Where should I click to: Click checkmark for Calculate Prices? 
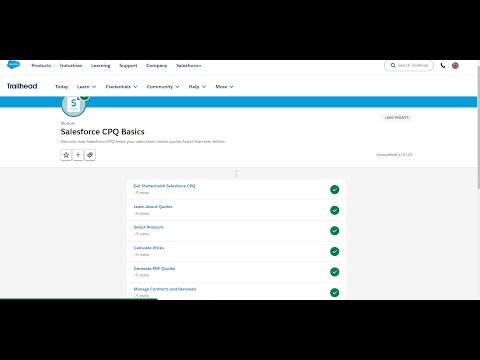click(x=334, y=251)
